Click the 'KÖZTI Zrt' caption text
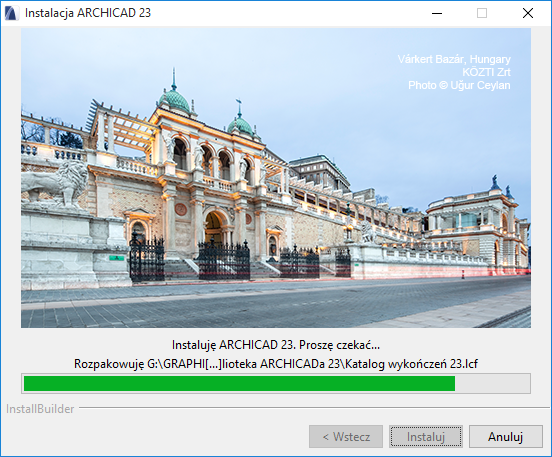The image size is (552, 457). tap(486, 72)
